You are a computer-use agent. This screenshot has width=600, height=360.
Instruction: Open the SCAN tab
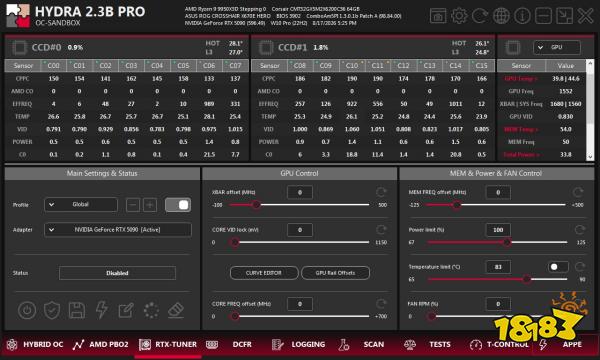point(362,344)
